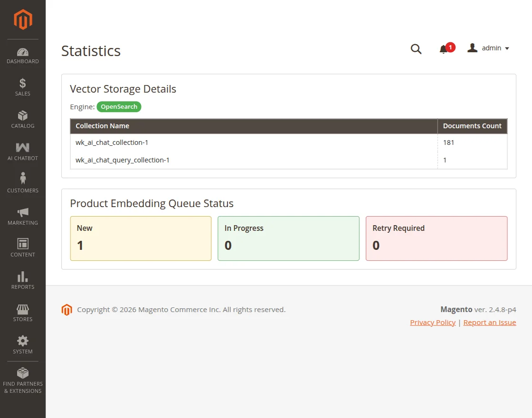Click the Privacy Policy link
This screenshot has height=418, width=532.
click(x=433, y=323)
